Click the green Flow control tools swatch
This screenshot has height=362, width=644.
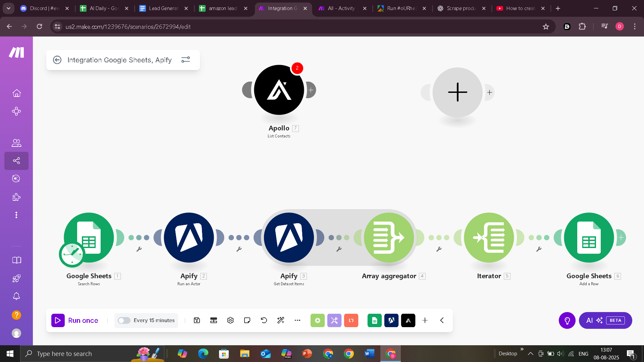pos(317,320)
